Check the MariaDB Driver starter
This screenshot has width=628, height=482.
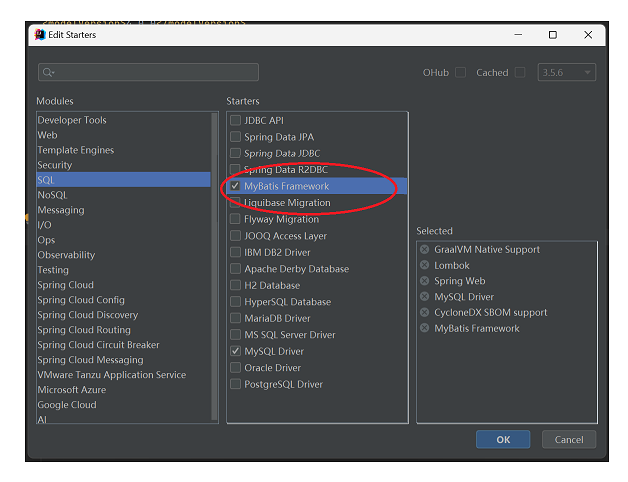coord(236,318)
